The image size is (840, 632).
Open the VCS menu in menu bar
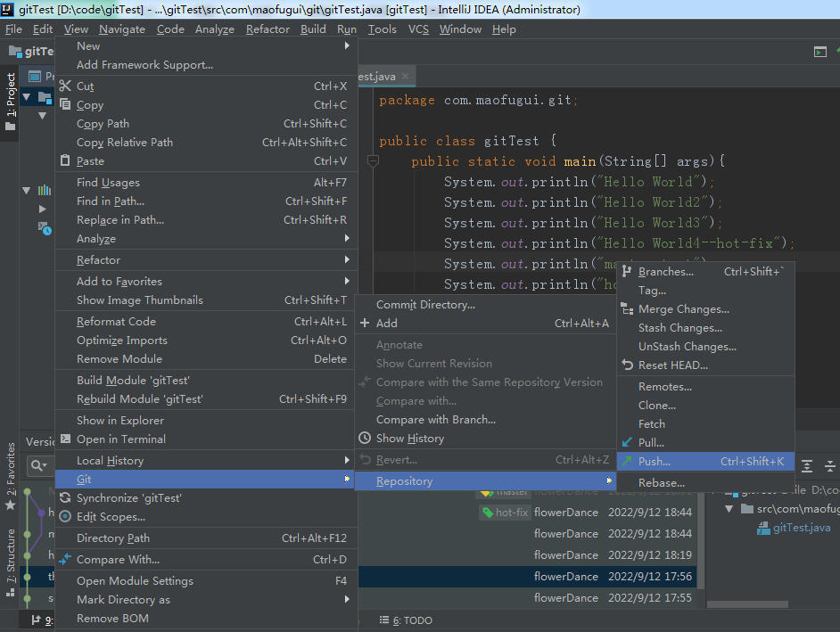pyautogui.click(x=418, y=29)
